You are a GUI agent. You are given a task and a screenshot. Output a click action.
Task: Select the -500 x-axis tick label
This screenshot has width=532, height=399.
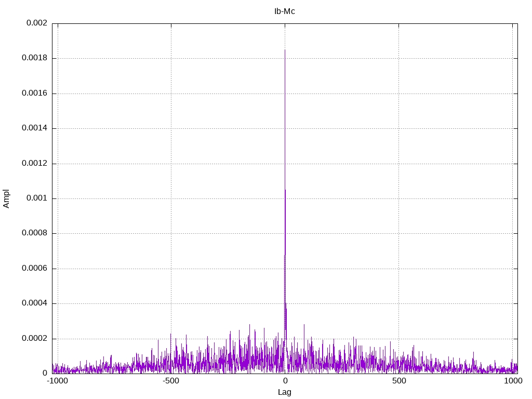(171, 381)
